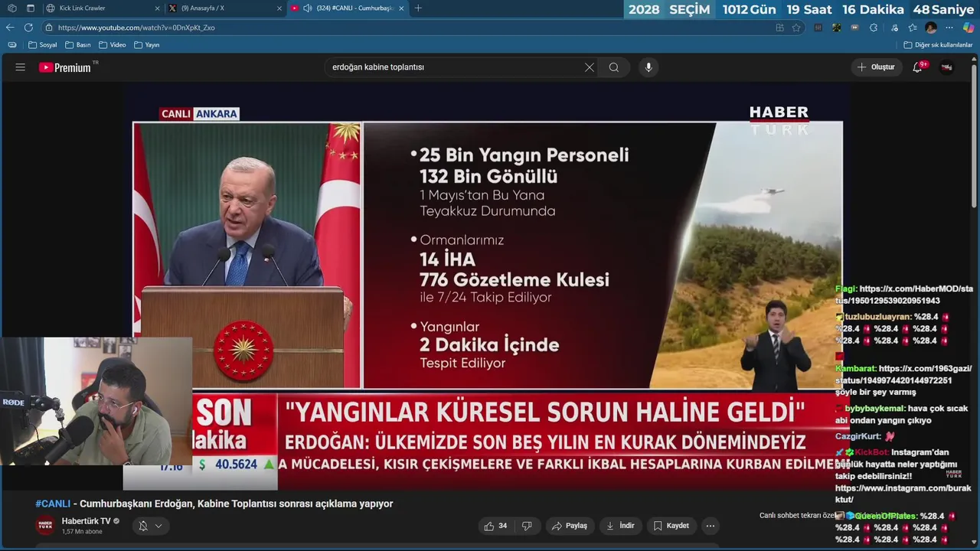Open subscription notification bell dropdown

pyautogui.click(x=150, y=526)
